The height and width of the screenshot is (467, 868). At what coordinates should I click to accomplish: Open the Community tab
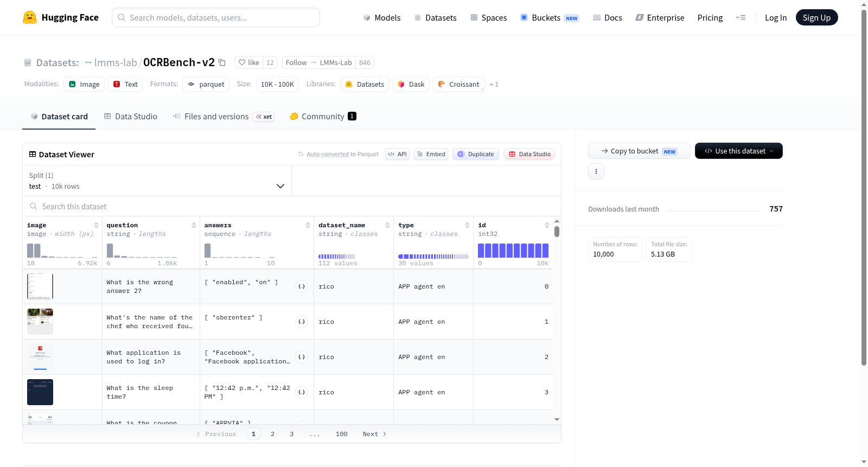click(x=323, y=117)
